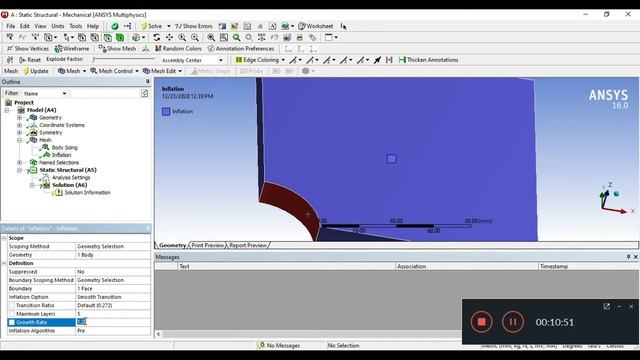Click the Box Zoom tool
640x360 pixels.
pyautogui.click(x=195, y=37)
